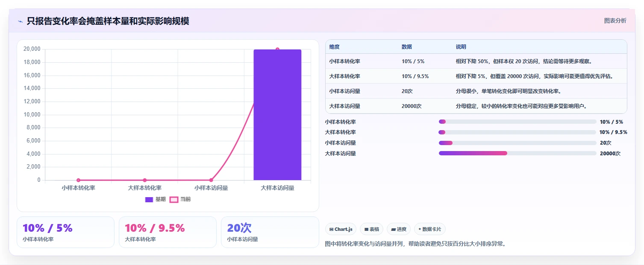
Task: Click the 图表分析 label in header
Action: click(x=615, y=20)
